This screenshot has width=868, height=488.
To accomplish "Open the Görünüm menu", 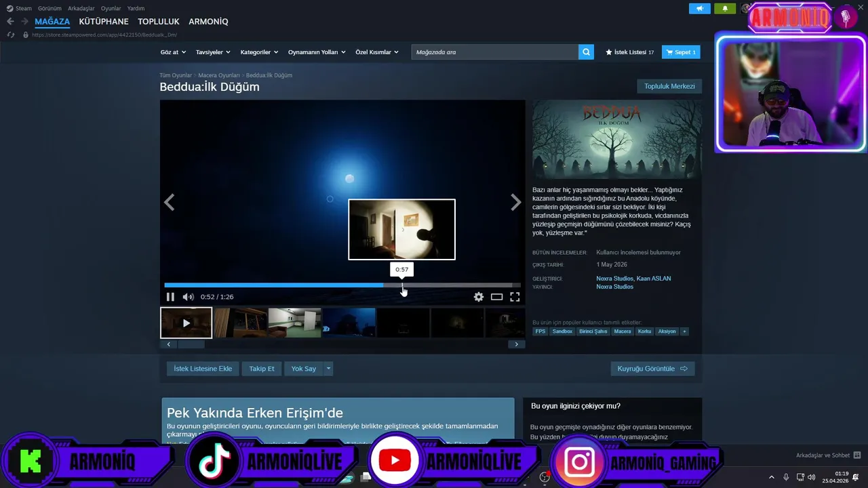I will pos(50,8).
